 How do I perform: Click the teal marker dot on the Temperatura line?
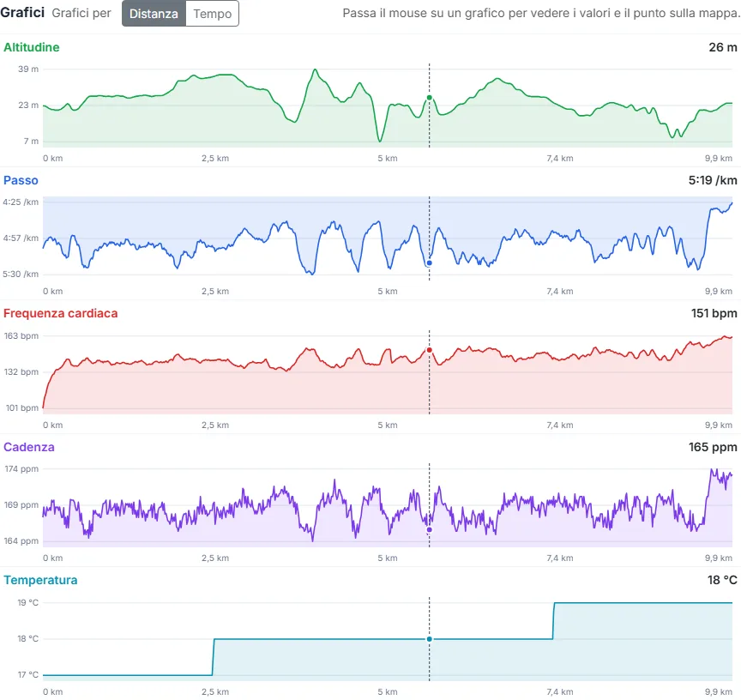pyautogui.click(x=429, y=639)
